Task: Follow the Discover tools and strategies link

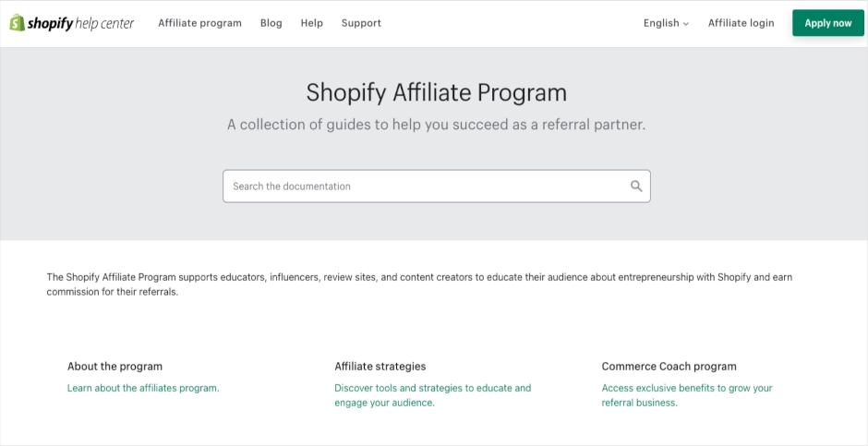Action: (433, 395)
